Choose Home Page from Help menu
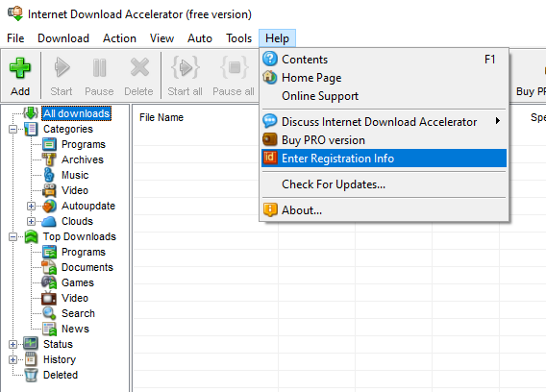The width and height of the screenshot is (546, 392). pyautogui.click(x=384, y=77)
